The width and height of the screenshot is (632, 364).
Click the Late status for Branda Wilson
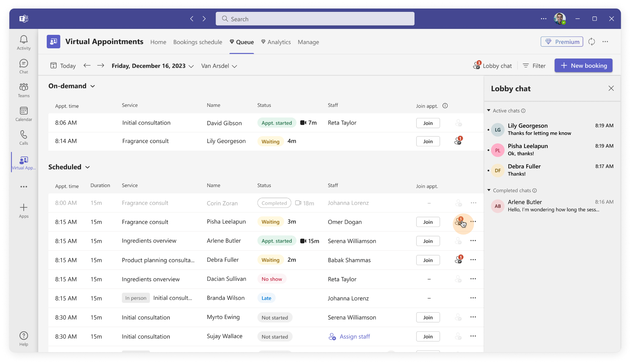[266, 298]
